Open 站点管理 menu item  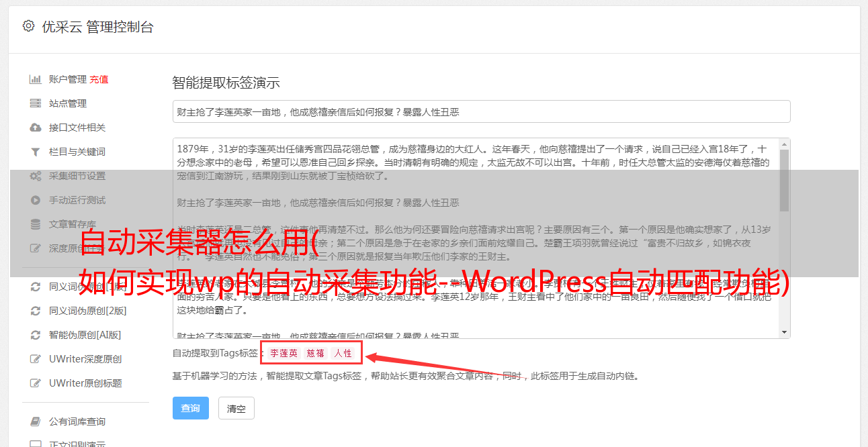pos(68,103)
